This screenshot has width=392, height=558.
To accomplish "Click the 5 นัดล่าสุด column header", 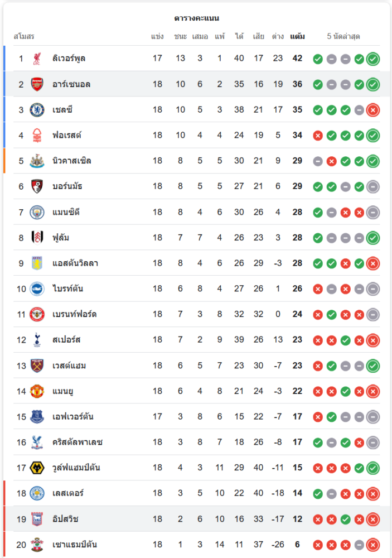I will 343,37.
